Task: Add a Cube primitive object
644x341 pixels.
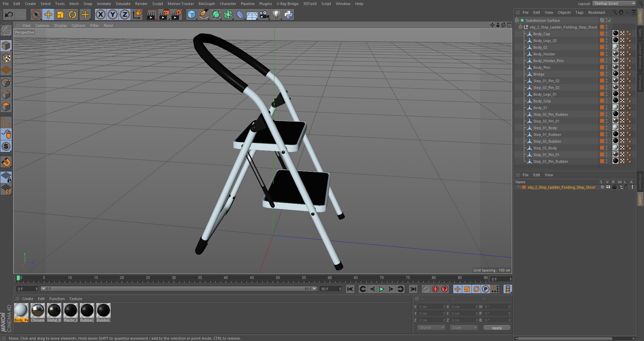Action: [x=192, y=14]
